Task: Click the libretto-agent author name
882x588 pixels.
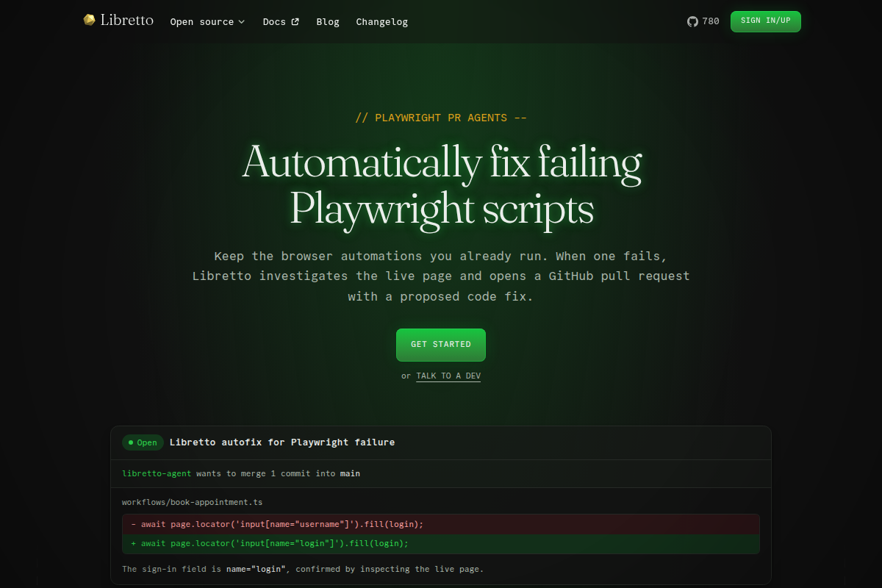Action: pos(157,473)
